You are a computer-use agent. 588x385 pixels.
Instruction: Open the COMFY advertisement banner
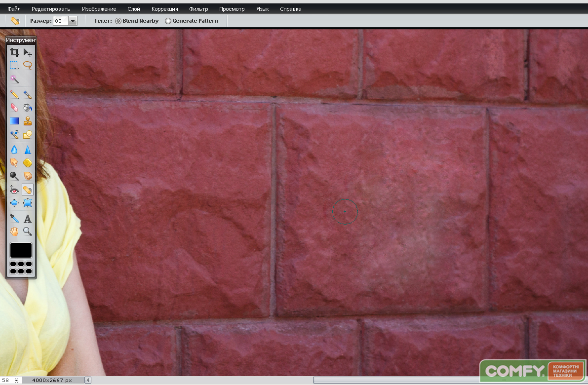coord(533,371)
